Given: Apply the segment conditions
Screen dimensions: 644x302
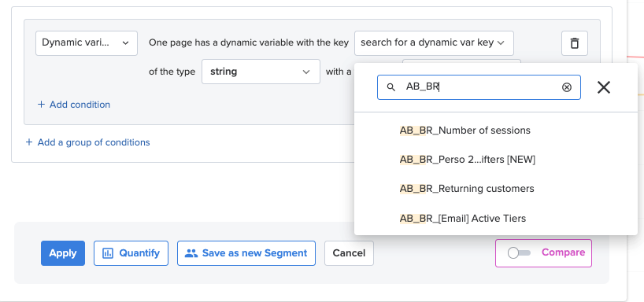Looking at the screenshot, I should click(x=63, y=253).
